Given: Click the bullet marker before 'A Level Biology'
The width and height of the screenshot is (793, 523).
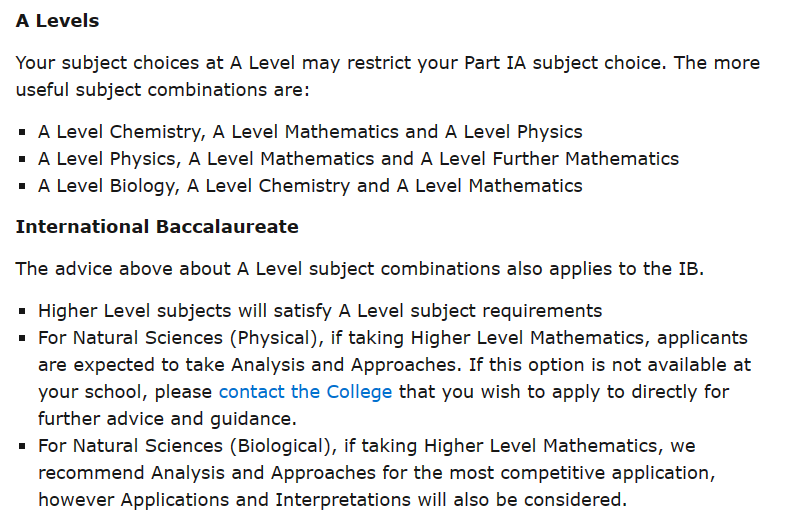Looking at the screenshot, I should coord(22,186).
